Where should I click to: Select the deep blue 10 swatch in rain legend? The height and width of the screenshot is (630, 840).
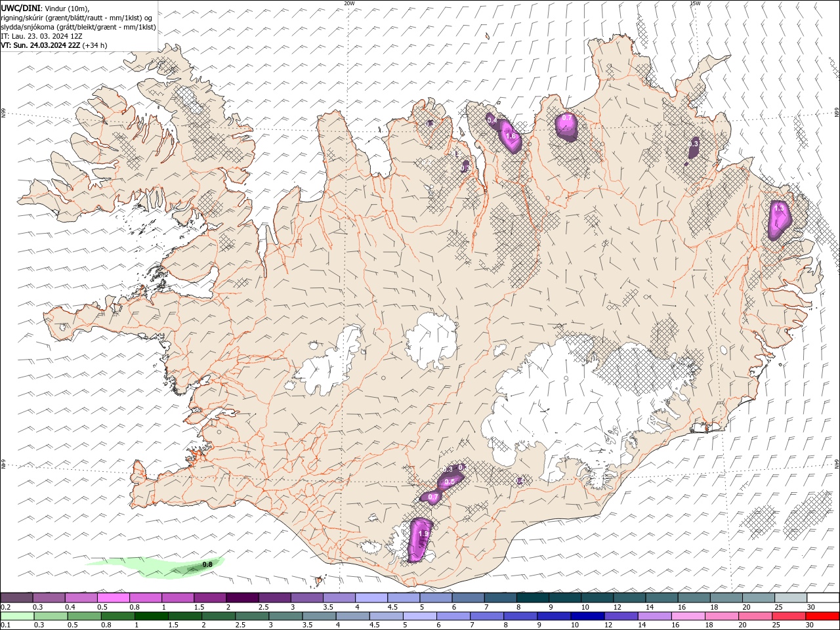[x=587, y=616]
